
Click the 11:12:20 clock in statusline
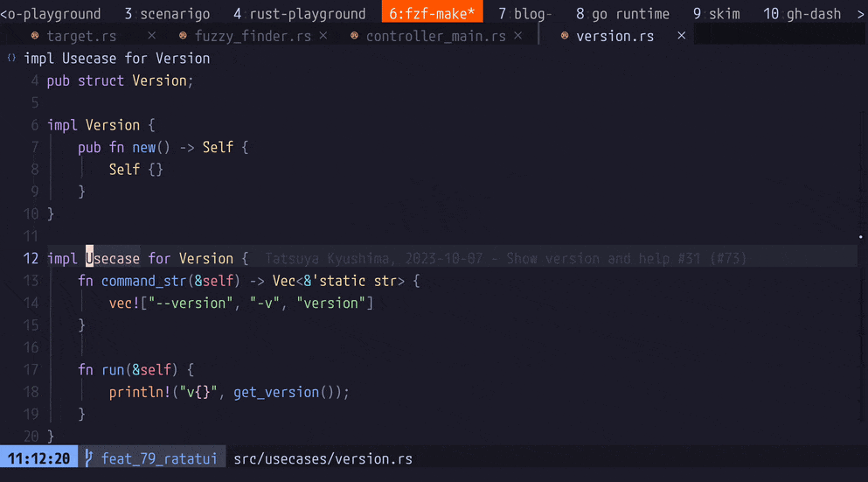[38, 458]
